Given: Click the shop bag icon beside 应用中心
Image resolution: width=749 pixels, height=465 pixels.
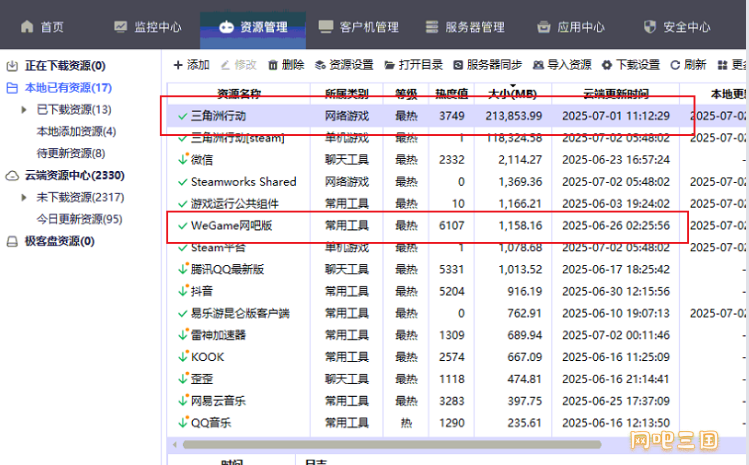Looking at the screenshot, I should pos(544,27).
